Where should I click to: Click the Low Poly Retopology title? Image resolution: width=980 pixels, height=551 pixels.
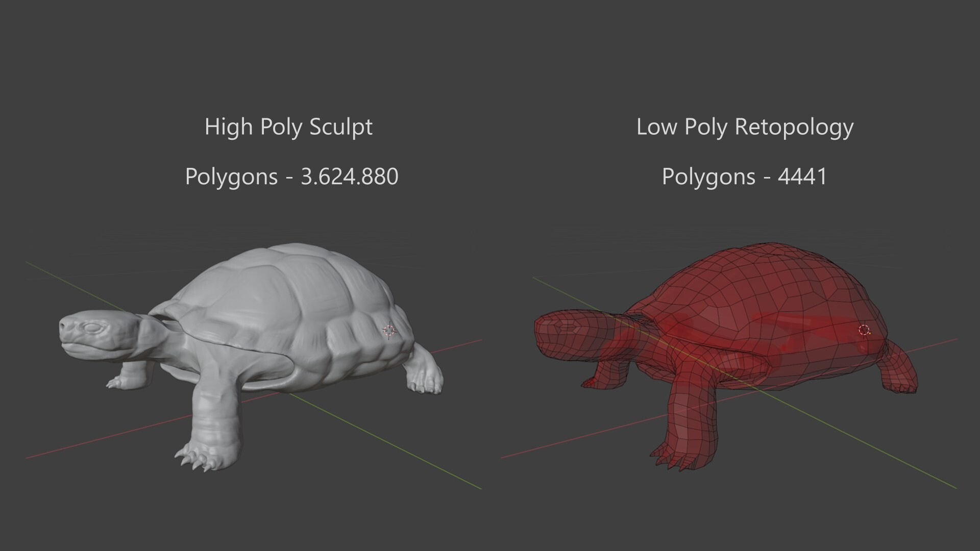pyautogui.click(x=745, y=127)
